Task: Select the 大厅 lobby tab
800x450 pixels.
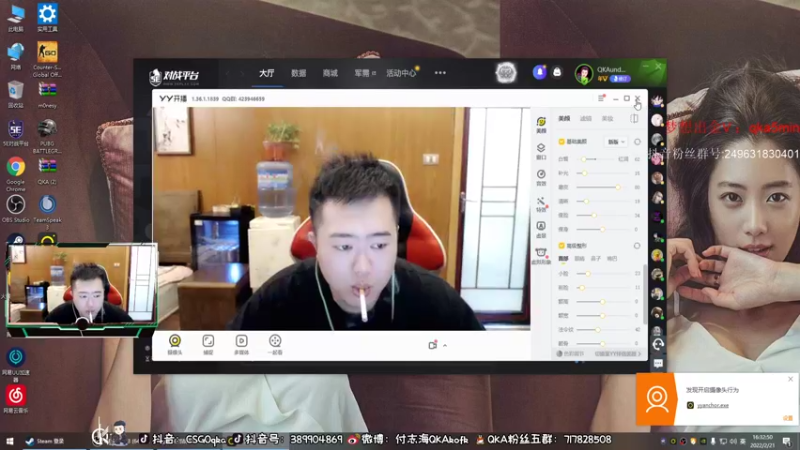Action: (266, 73)
